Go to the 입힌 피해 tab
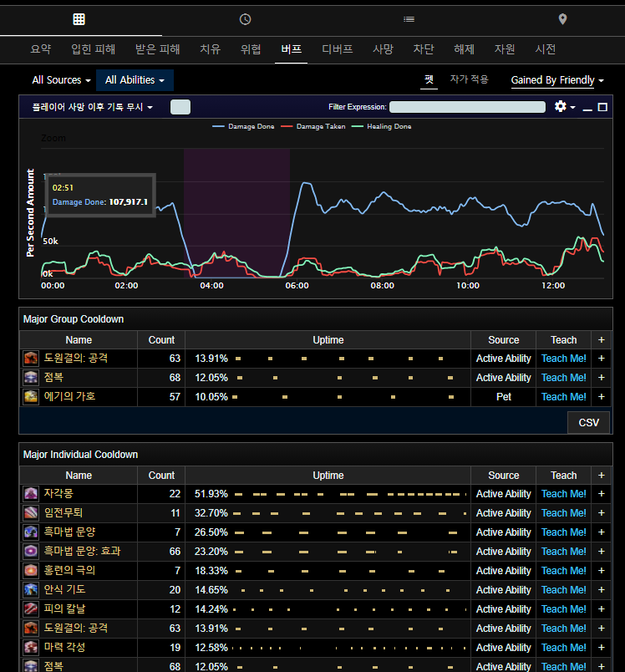This screenshot has height=672, width=625. [x=94, y=49]
